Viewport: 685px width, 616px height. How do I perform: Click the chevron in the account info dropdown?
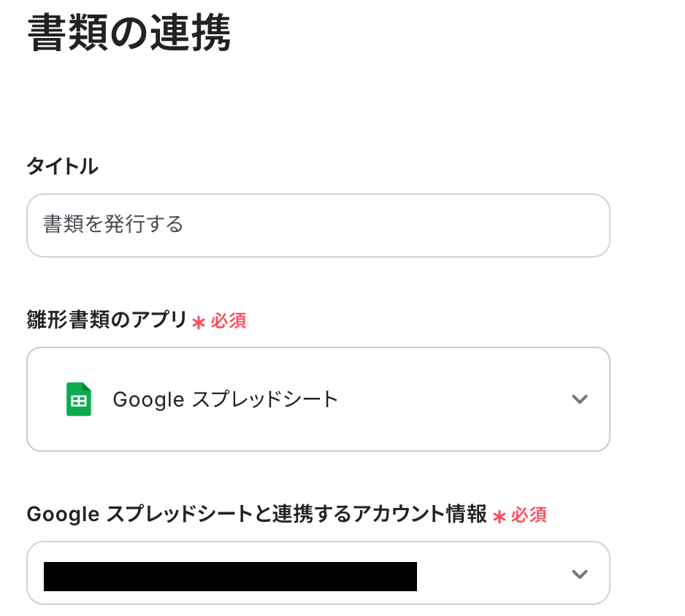pyautogui.click(x=579, y=574)
